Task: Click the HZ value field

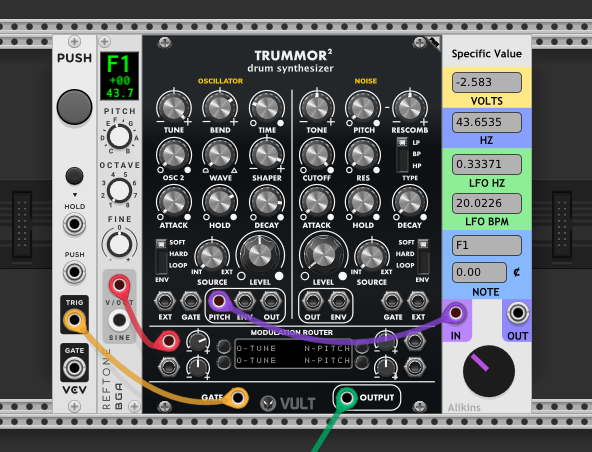Action: point(487,122)
